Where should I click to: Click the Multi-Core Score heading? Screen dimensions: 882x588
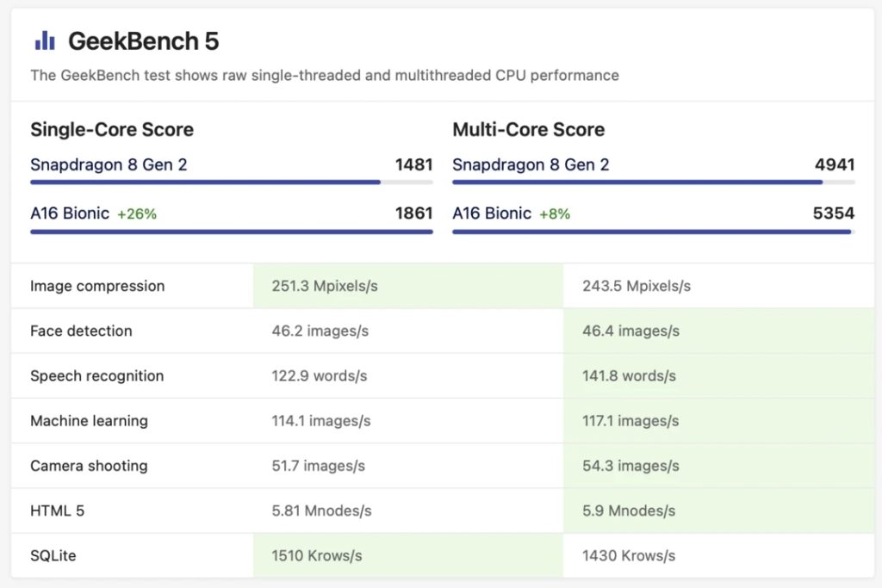[528, 129]
